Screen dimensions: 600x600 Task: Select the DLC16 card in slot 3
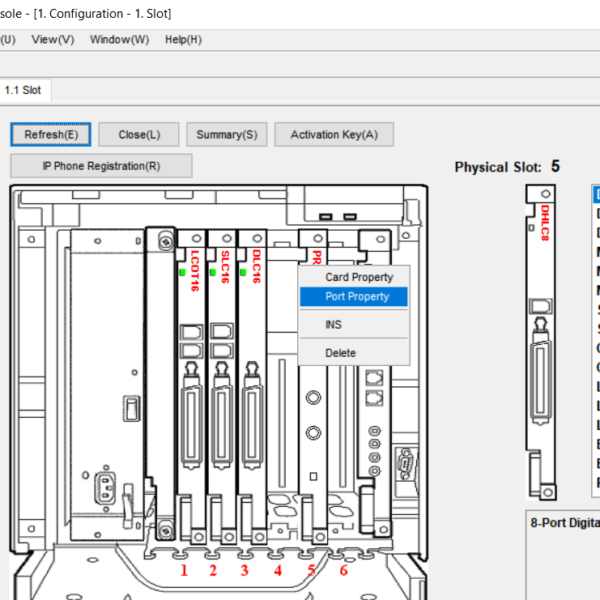(x=252, y=380)
